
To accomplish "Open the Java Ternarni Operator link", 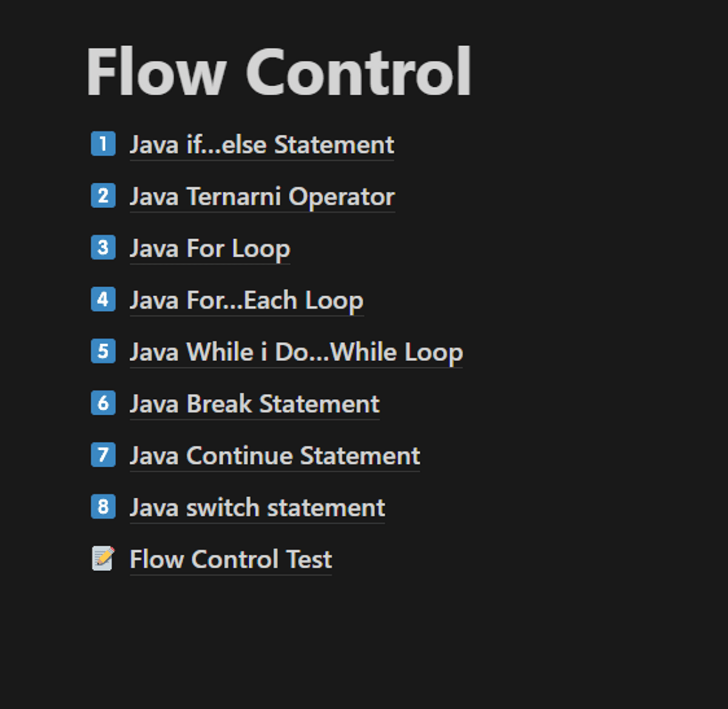I will [x=262, y=197].
